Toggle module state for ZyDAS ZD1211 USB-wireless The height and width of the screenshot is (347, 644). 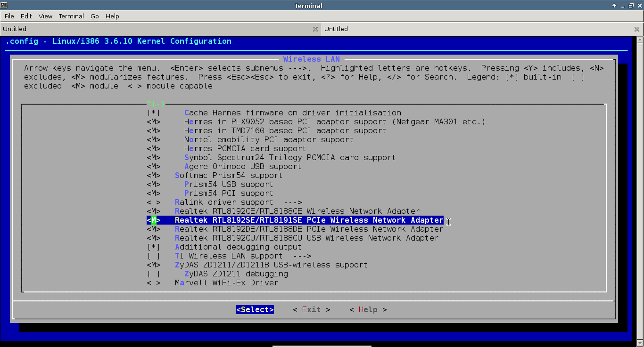pos(154,265)
